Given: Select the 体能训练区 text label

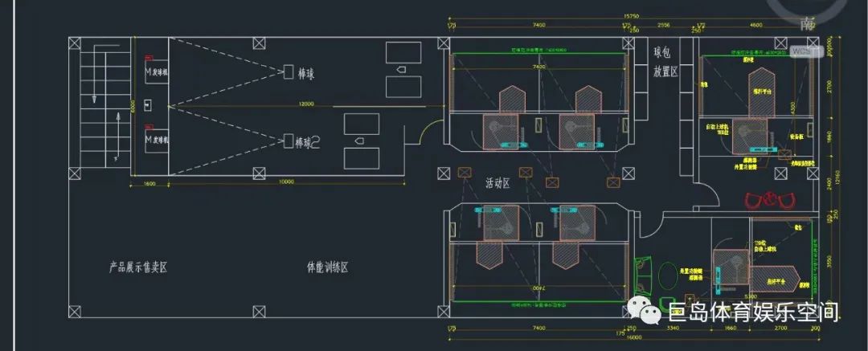Looking at the screenshot, I should [x=327, y=267].
